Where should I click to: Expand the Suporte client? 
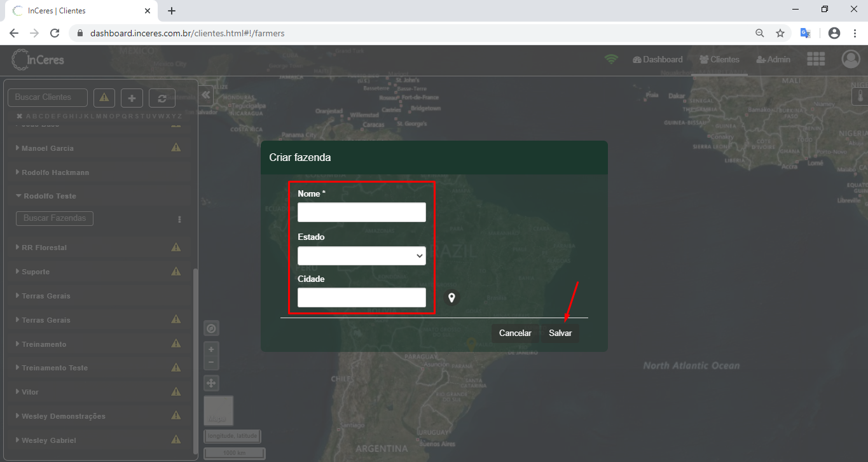click(18, 271)
